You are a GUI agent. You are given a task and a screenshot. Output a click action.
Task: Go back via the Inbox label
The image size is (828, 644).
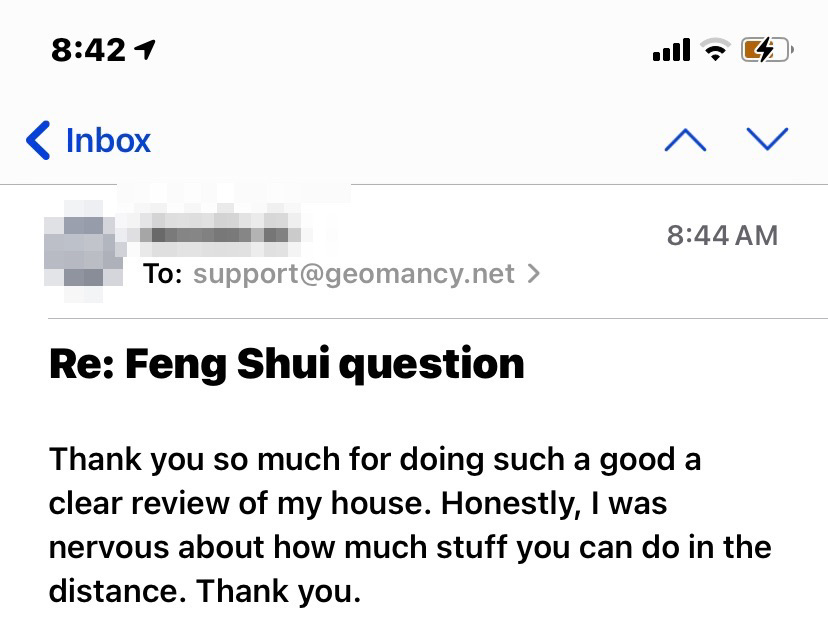click(x=108, y=140)
